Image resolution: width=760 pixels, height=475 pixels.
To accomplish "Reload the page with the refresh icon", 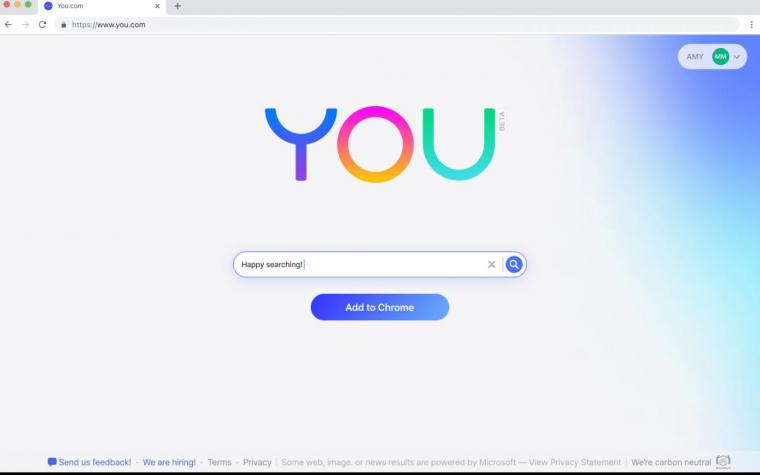I will click(x=43, y=25).
